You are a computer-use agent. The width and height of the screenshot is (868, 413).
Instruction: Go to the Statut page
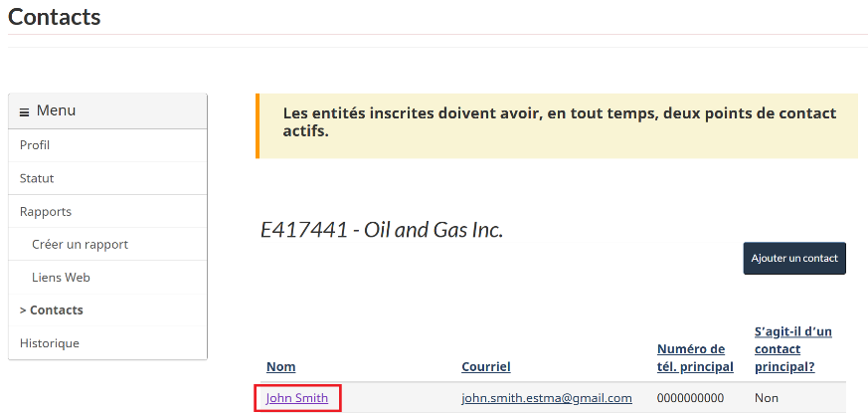(x=37, y=178)
